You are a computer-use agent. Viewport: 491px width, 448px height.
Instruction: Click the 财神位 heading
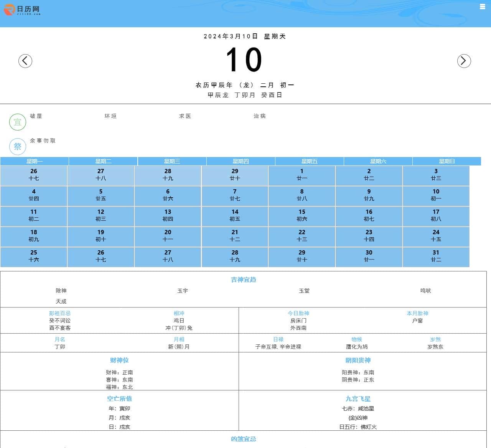(119, 360)
